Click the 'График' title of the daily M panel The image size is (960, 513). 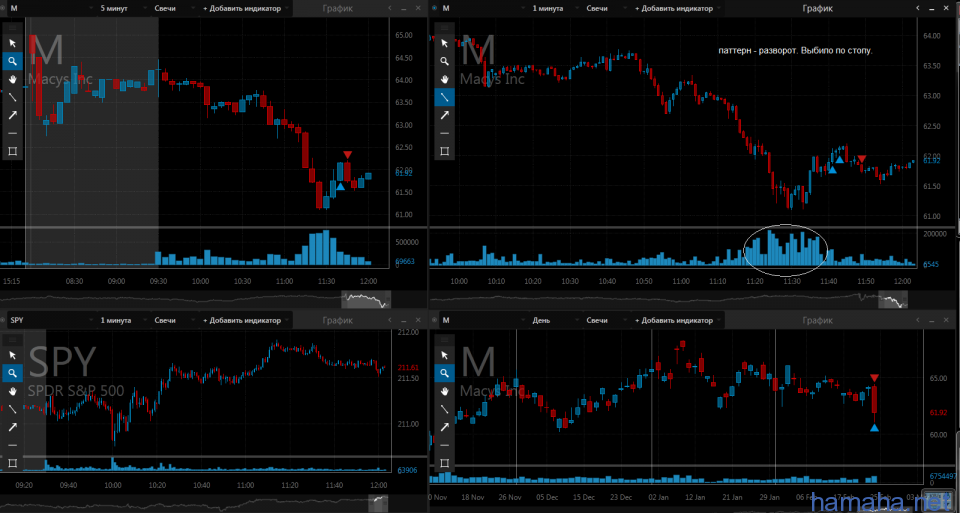[x=817, y=320]
